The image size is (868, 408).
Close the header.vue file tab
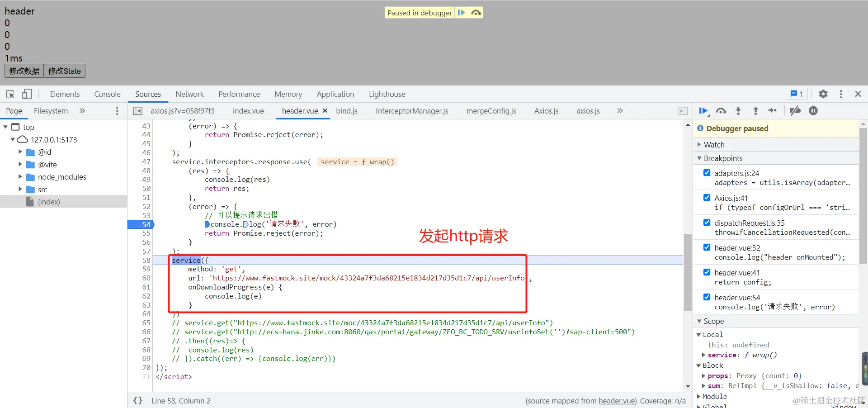click(x=325, y=111)
